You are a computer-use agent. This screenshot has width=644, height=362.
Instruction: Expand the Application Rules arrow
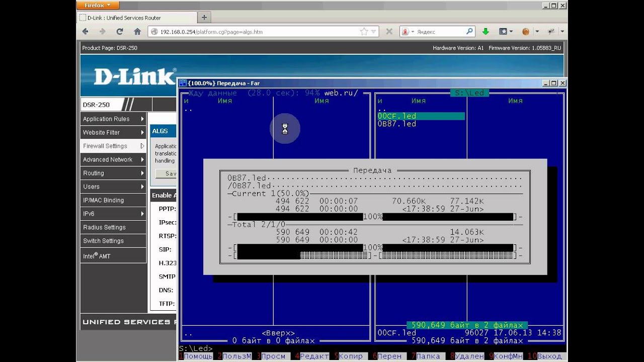click(142, 119)
